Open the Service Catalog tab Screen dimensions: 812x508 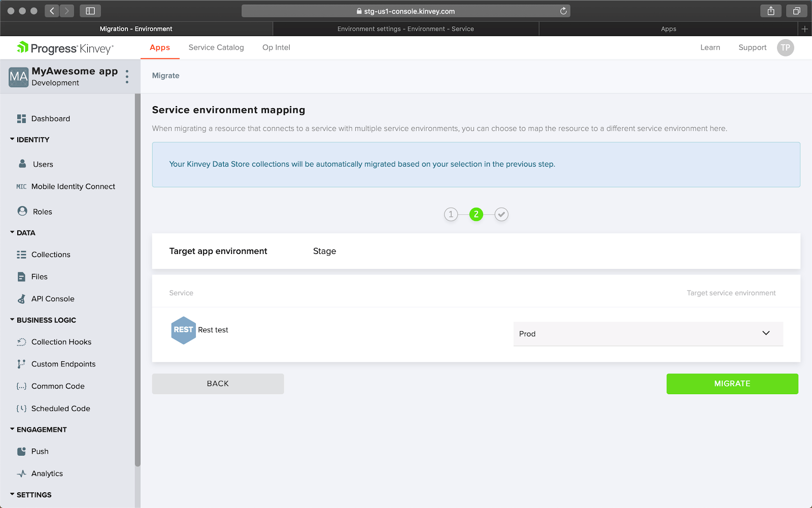216,48
